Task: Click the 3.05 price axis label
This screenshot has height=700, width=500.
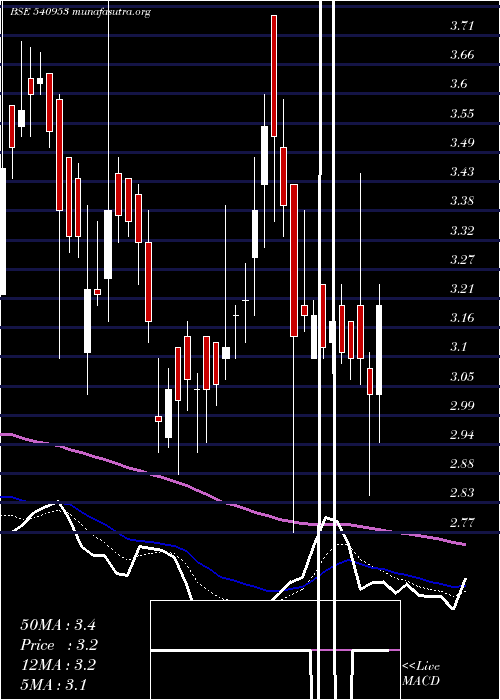Action: point(462,376)
